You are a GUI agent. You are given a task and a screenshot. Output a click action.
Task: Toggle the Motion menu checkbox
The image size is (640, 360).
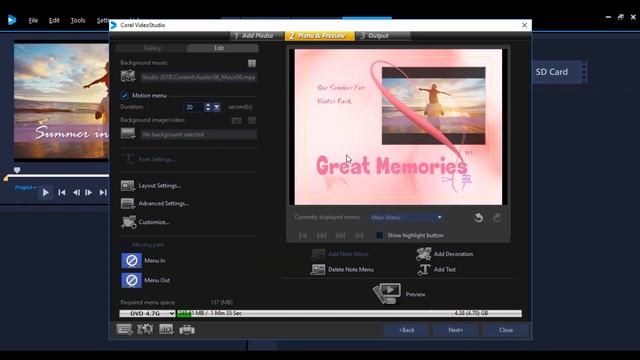[124, 96]
